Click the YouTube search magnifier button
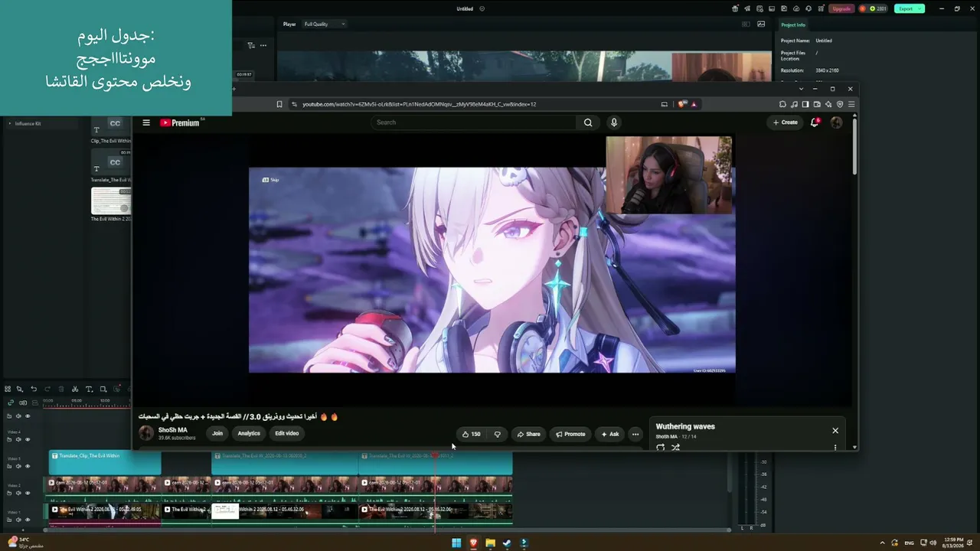This screenshot has height=551, width=980. 588,122
